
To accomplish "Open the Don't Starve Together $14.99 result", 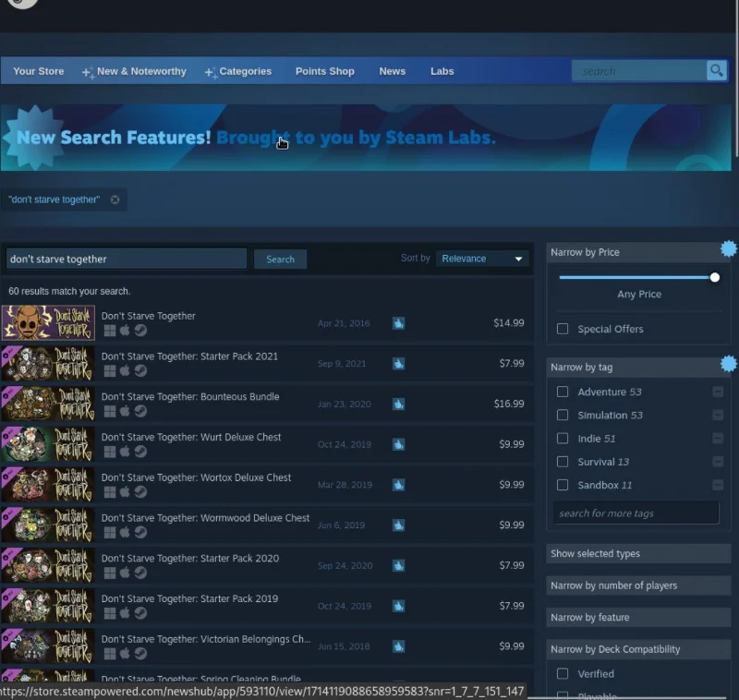I will pyautogui.click(x=267, y=323).
